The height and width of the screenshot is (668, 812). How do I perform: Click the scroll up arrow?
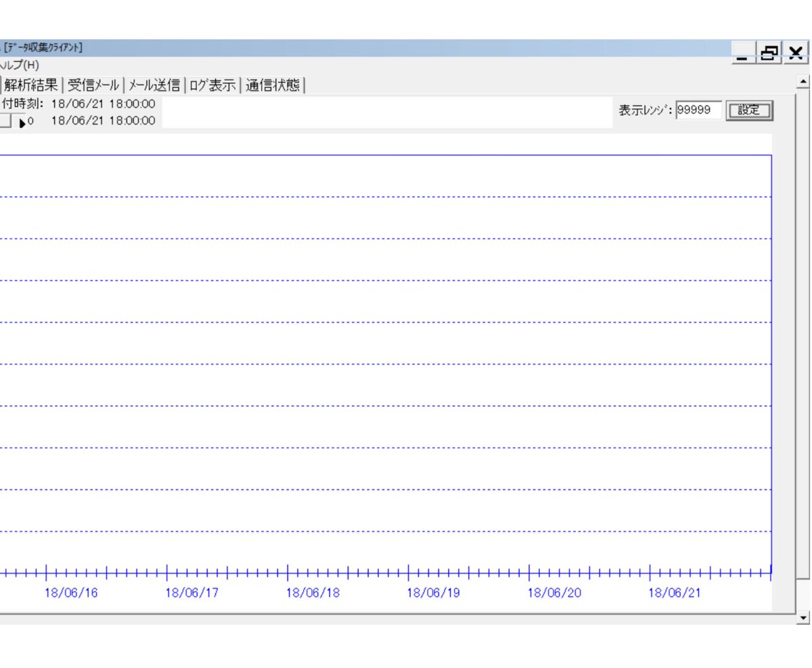coord(803,82)
